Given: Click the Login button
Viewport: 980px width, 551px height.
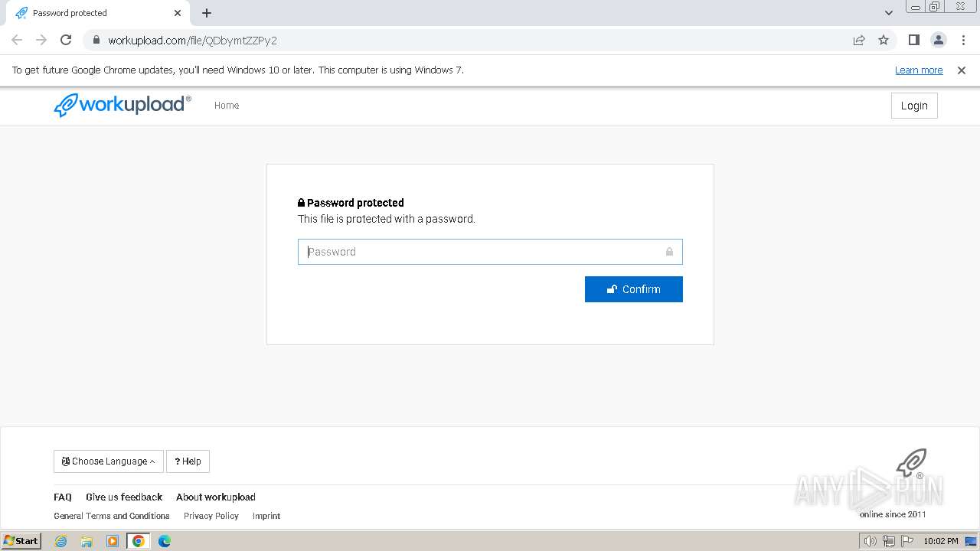Looking at the screenshot, I should (x=914, y=106).
